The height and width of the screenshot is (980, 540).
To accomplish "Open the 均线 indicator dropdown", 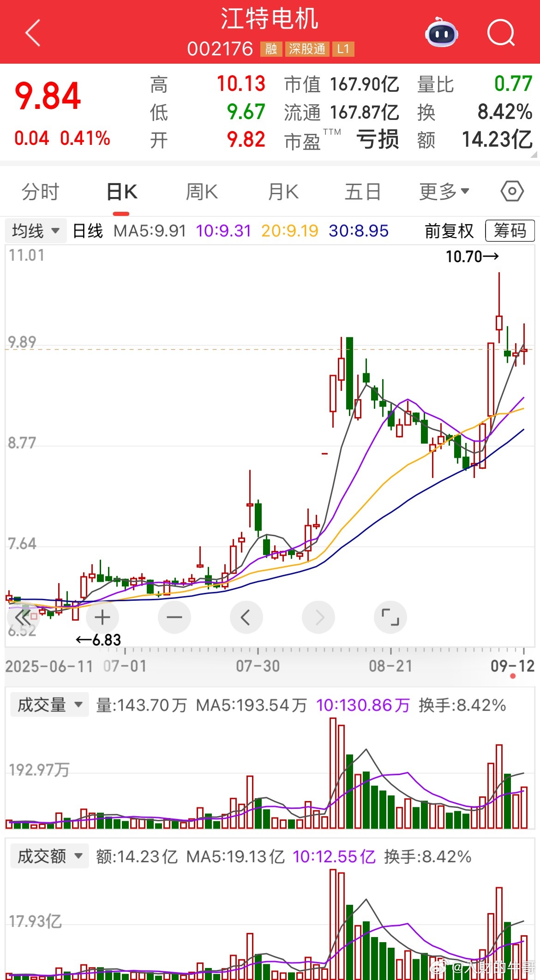I will (x=36, y=231).
